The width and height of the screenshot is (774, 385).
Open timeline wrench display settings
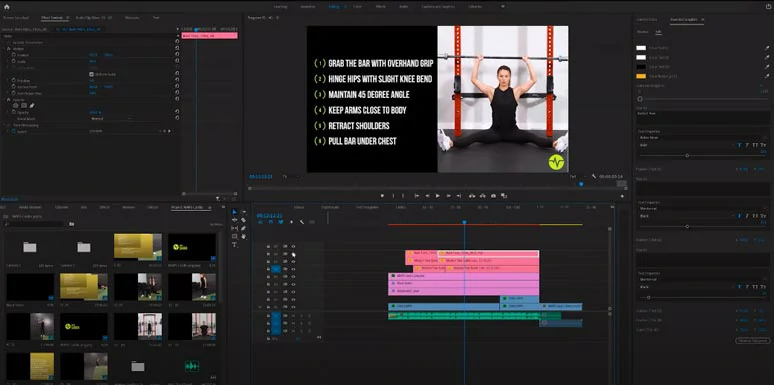click(302, 222)
